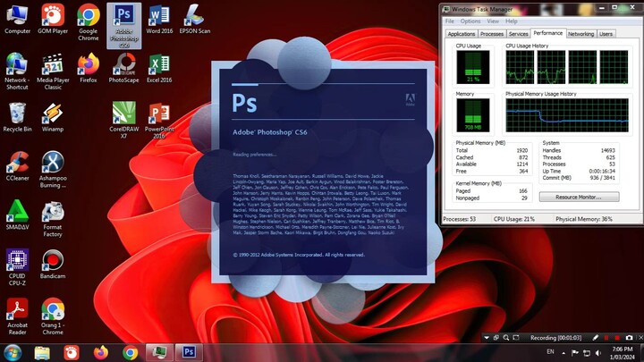Select the CPUID CPU-Z shortcut
Screen dimensions: 644x362
(x=17, y=267)
